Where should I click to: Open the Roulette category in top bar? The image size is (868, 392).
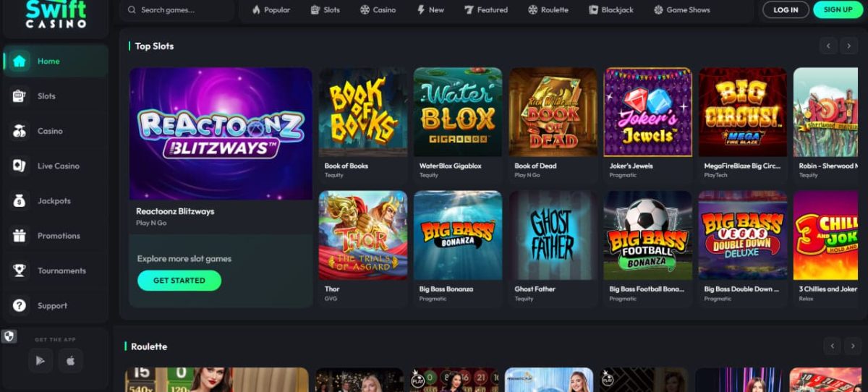pyautogui.click(x=548, y=10)
